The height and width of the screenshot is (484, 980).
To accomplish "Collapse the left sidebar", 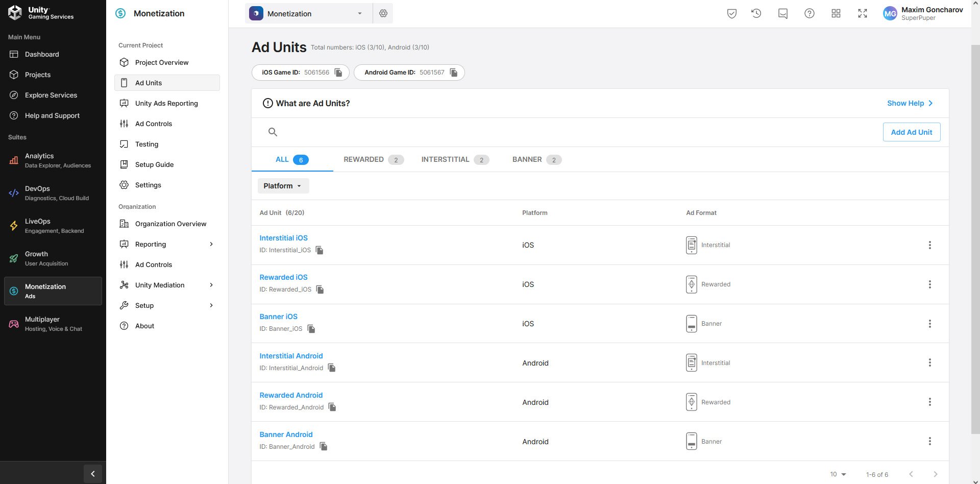I will [x=92, y=474].
